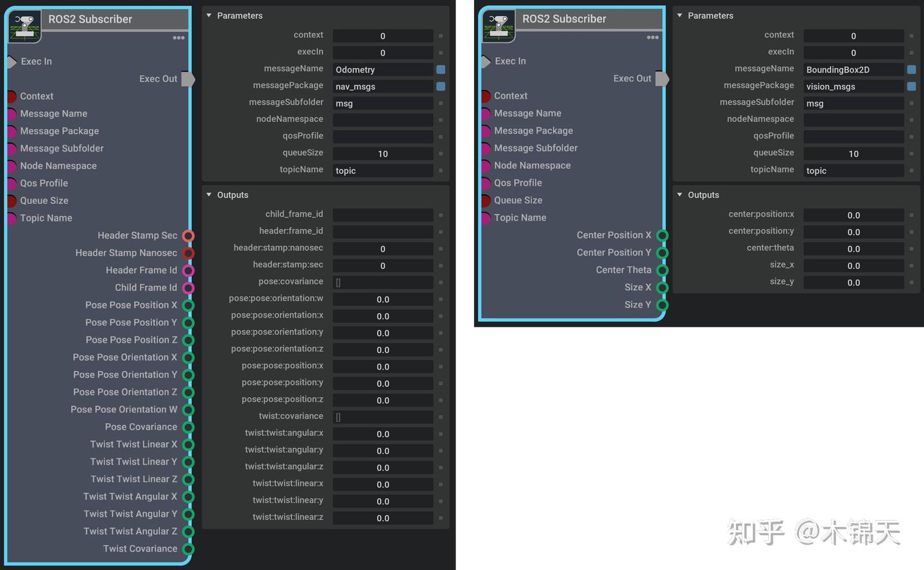Click the green Center Theta output pin
This screenshot has width=924, height=570.
663,270
